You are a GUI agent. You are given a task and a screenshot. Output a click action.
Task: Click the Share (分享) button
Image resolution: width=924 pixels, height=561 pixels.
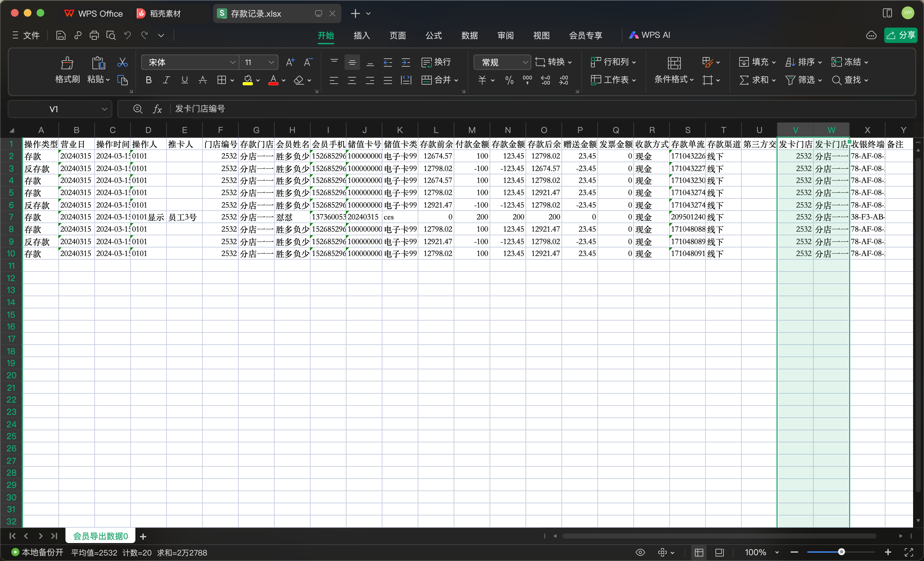coord(901,35)
